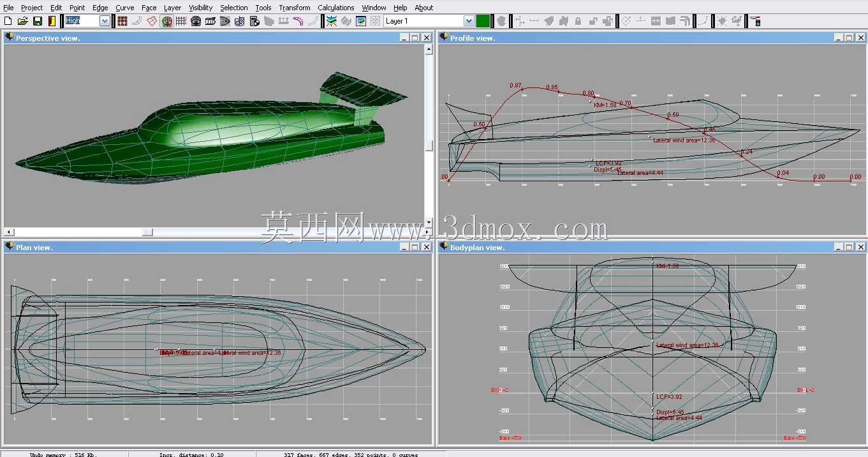This screenshot has width=868, height=457.
Task: Open the Layer menu
Action: click(x=172, y=8)
